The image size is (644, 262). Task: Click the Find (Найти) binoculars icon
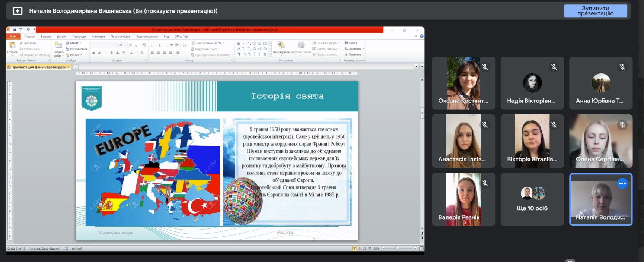pos(347,43)
